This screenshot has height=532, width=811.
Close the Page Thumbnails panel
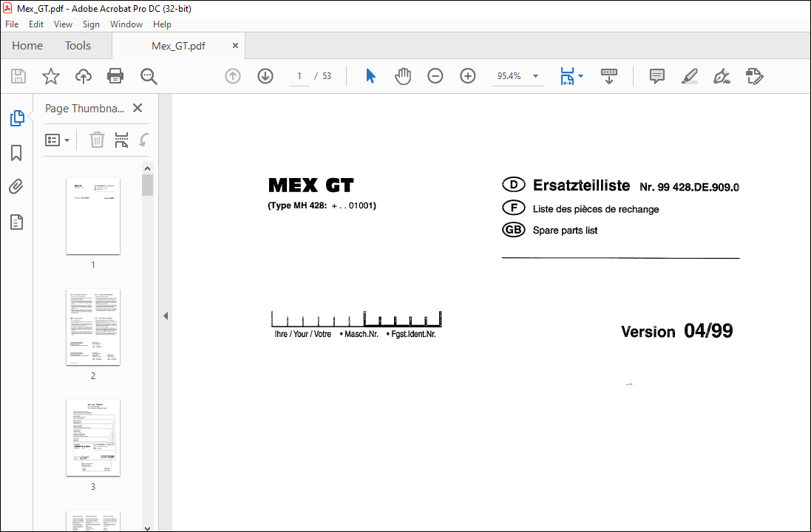point(138,108)
